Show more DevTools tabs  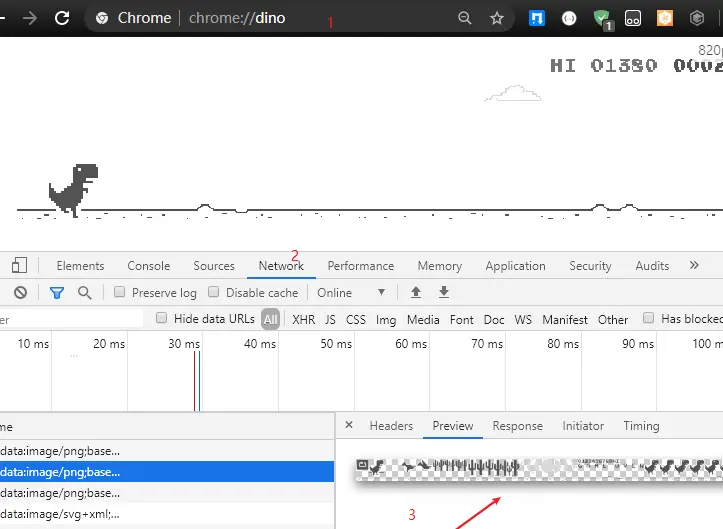tap(694, 265)
